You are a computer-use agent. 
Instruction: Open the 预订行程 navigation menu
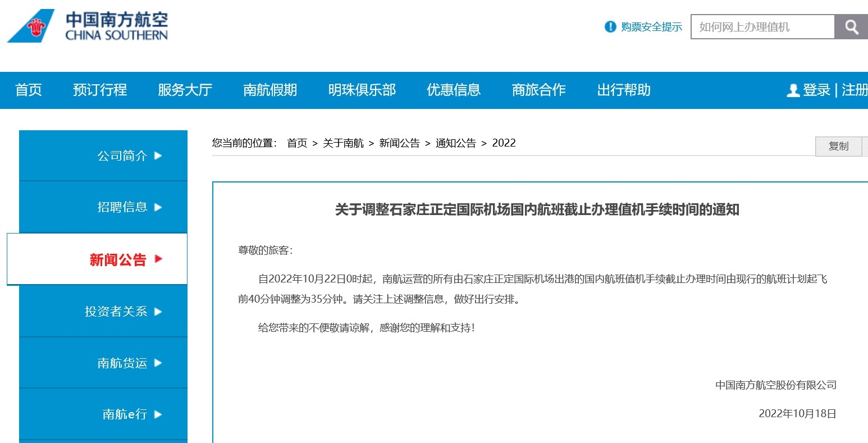[100, 90]
